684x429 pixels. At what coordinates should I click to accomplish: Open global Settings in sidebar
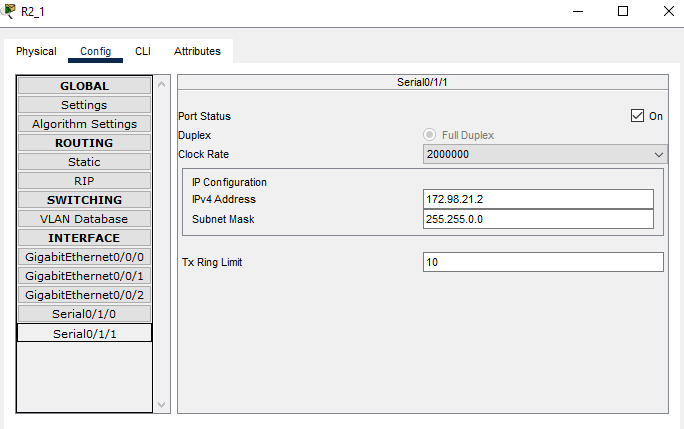pyautogui.click(x=84, y=105)
